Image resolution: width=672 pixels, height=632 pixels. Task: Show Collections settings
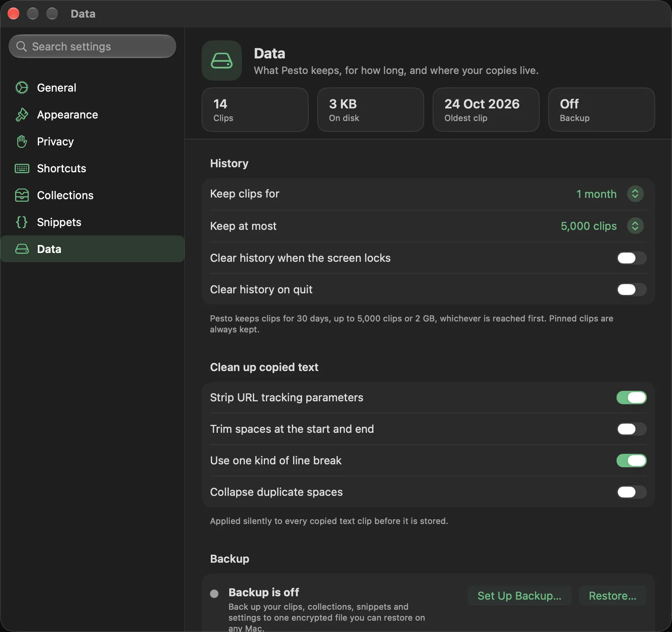[x=92, y=195]
